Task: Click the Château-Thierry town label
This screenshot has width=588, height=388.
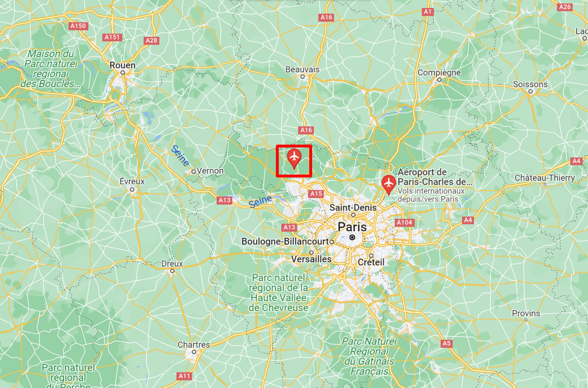Action: pos(545,178)
